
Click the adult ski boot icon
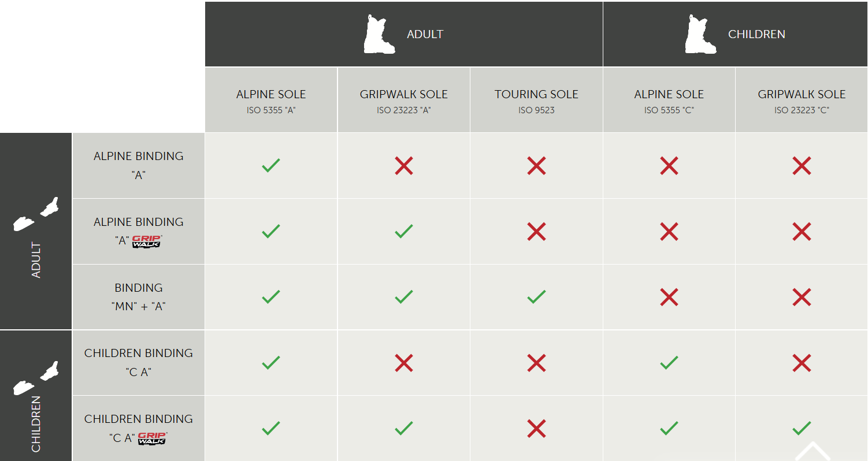(x=379, y=35)
